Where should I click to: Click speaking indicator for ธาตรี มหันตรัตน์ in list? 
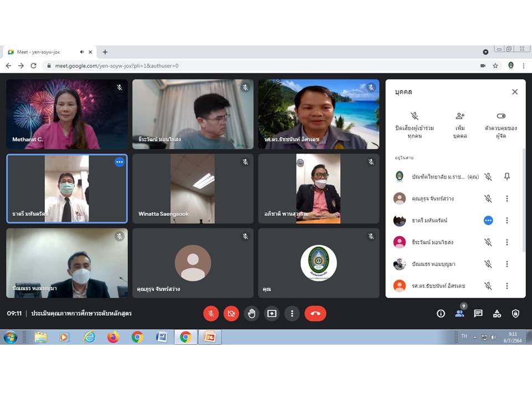(488, 221)
